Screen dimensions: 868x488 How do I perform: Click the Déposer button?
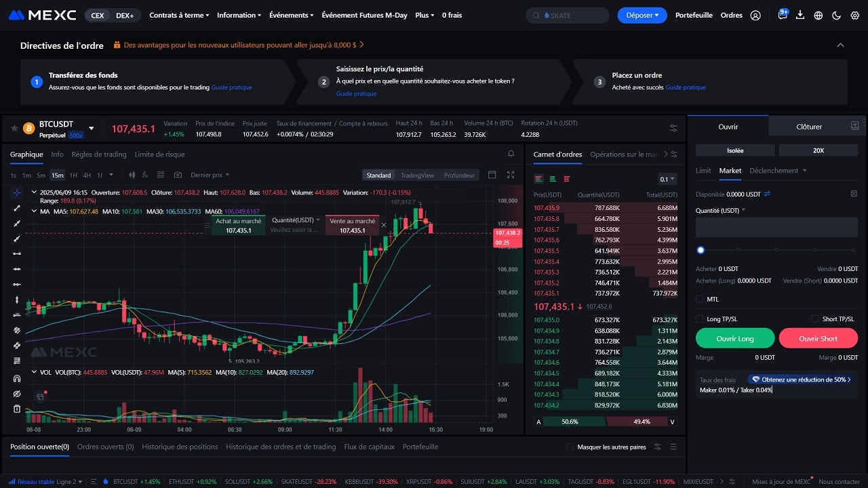tap(642, 15)
